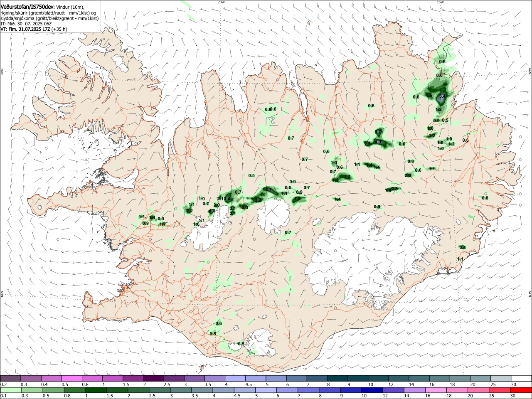Click the upper legend swatch starting at 3.5
The width and height of the screenshot is (532, 399).
[x=215, y=378]
